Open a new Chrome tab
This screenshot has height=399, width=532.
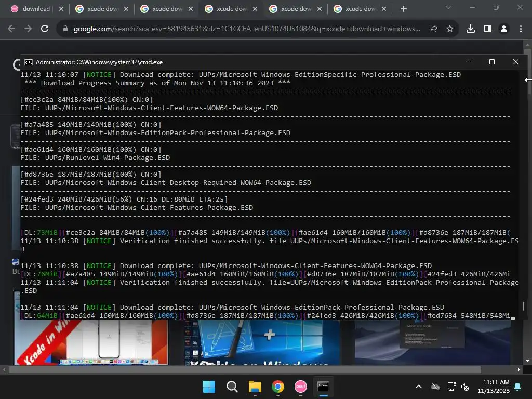coord(403,9)
